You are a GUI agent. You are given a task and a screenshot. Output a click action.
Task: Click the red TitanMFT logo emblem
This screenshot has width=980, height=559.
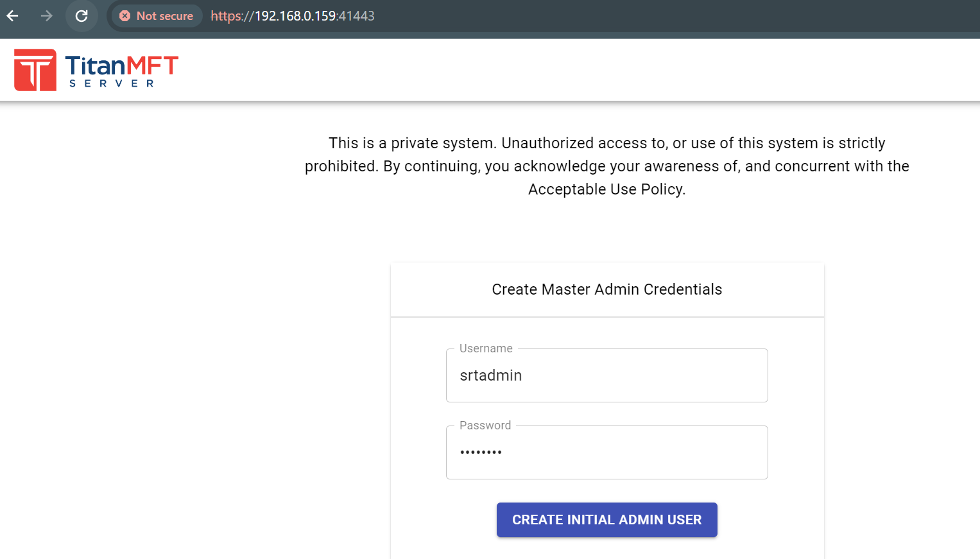coord(35,70)
